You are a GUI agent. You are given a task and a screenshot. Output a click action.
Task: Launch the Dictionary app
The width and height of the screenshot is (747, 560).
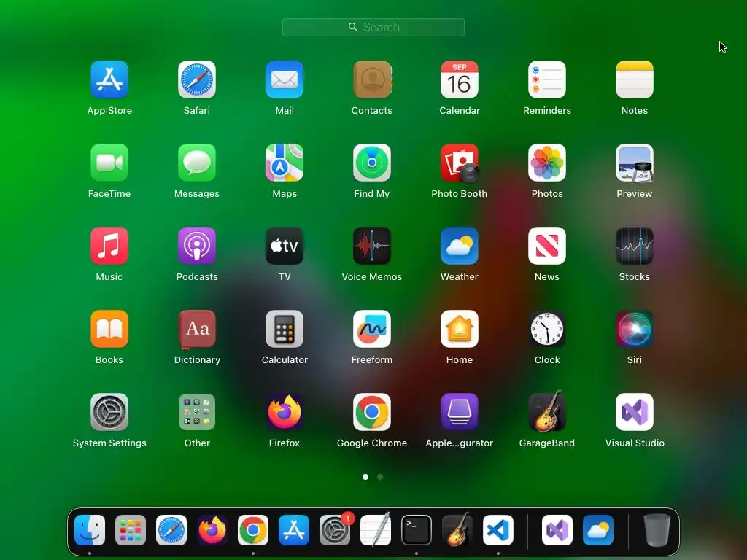pos(197,329)
